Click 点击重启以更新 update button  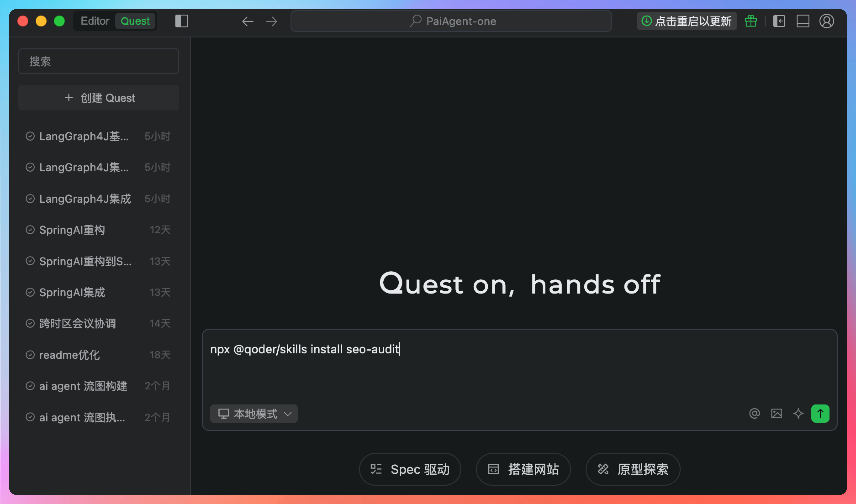click(x=687, y=21)
